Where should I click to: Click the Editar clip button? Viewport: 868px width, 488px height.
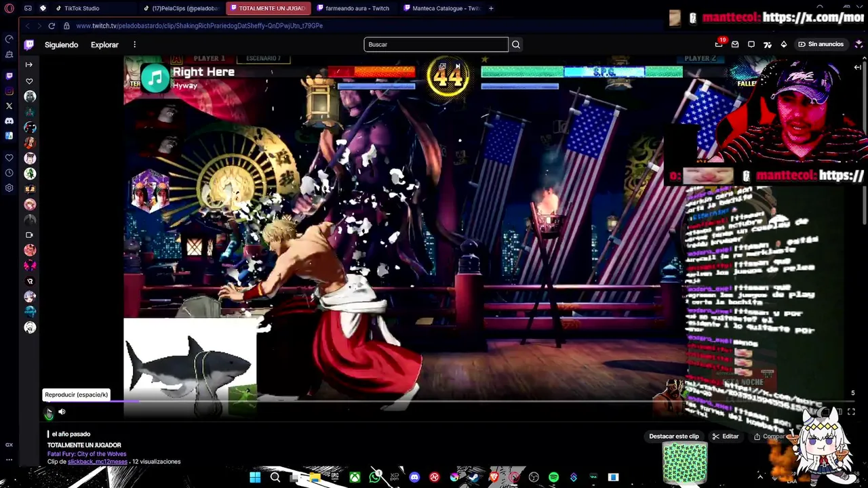click(x=726, y=436)
